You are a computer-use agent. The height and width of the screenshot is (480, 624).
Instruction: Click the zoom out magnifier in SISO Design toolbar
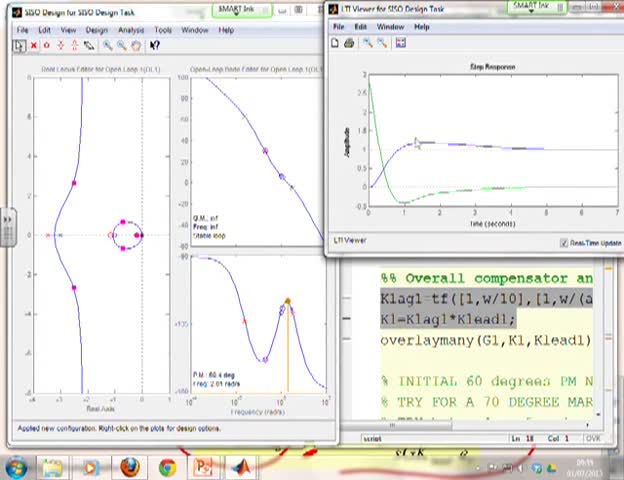tap(122, 45)
